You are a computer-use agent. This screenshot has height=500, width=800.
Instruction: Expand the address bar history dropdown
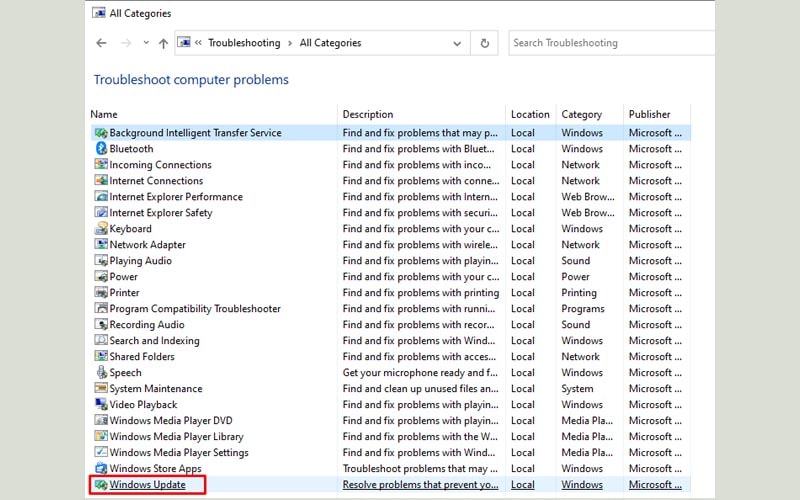pos(457,43)
